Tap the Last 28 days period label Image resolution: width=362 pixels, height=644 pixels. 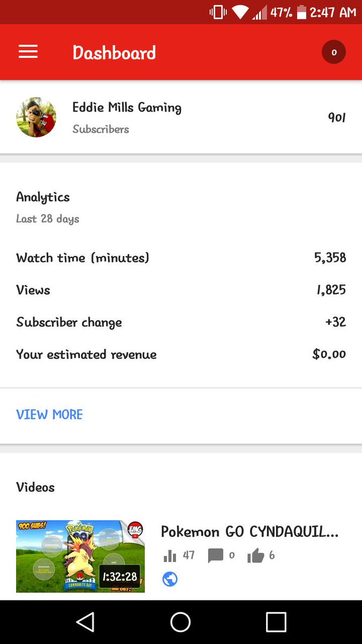[x=48, y=219]
